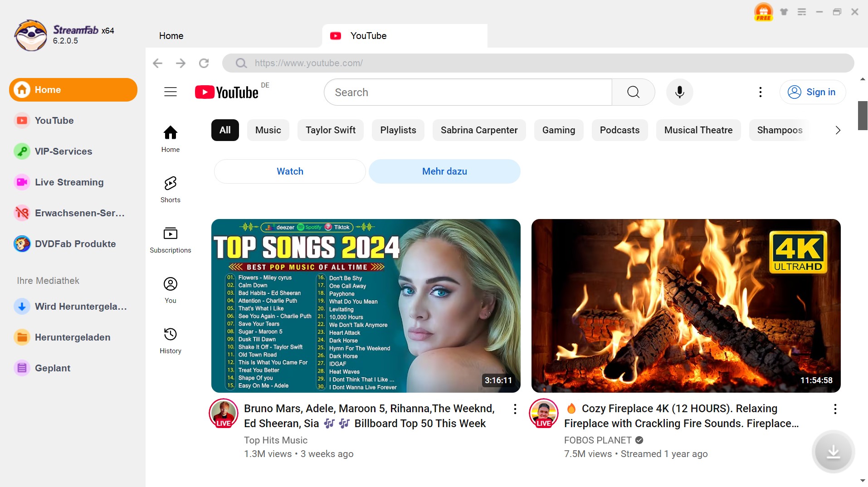This screenshot has width=868, height=487.
Task: Select the Gaming filter chip
Action: 559,130
